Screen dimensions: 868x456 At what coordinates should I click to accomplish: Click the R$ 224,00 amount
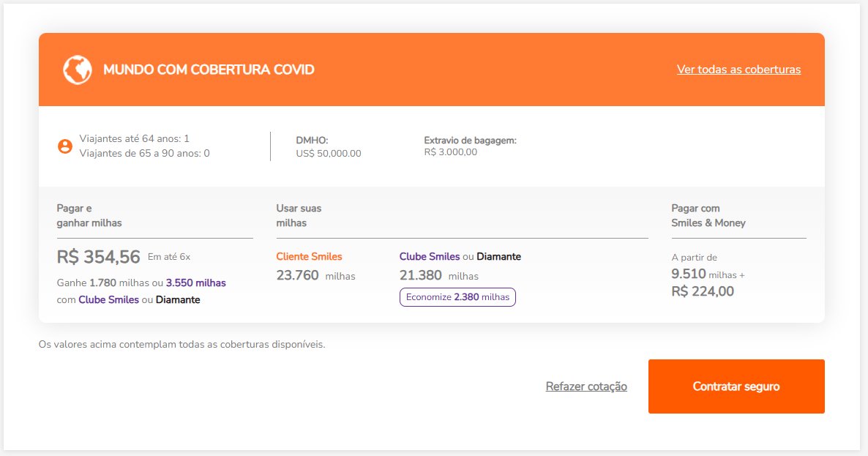[703, 291]
